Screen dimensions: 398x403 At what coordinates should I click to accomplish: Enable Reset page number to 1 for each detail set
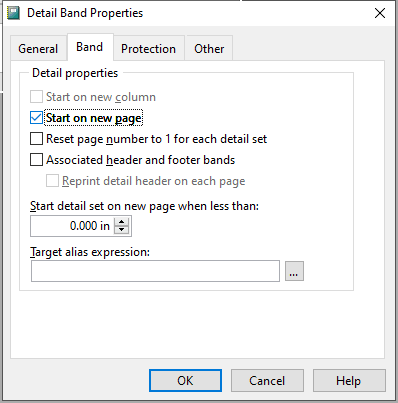point(36,139)
